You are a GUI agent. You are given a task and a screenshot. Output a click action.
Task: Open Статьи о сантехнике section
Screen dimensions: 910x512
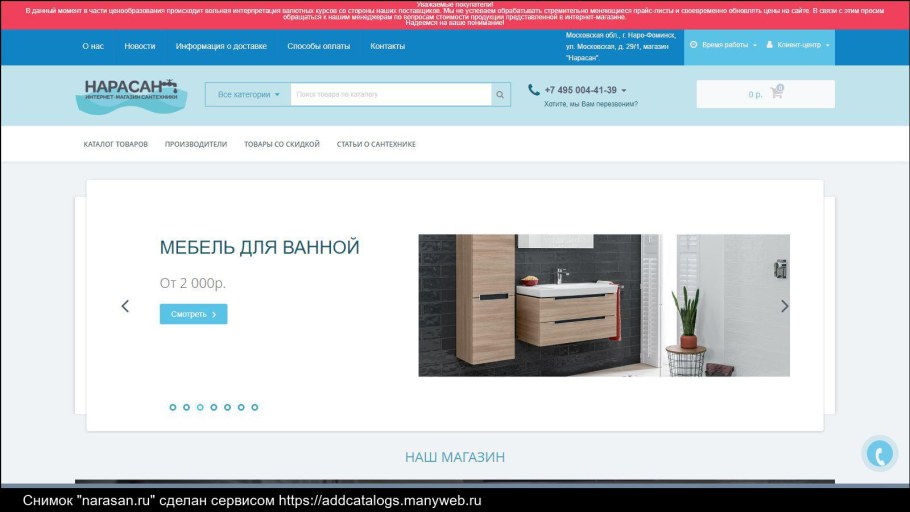pos(376,144)
